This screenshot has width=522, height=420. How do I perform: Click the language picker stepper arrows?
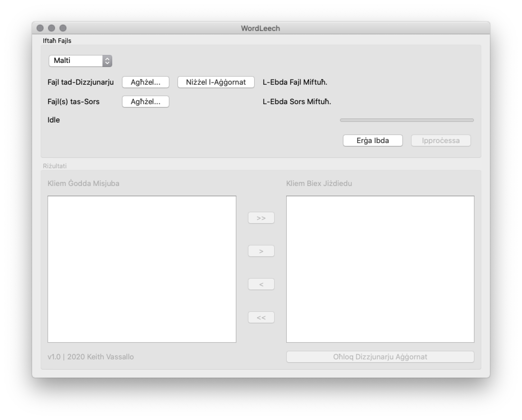(107, 61)
